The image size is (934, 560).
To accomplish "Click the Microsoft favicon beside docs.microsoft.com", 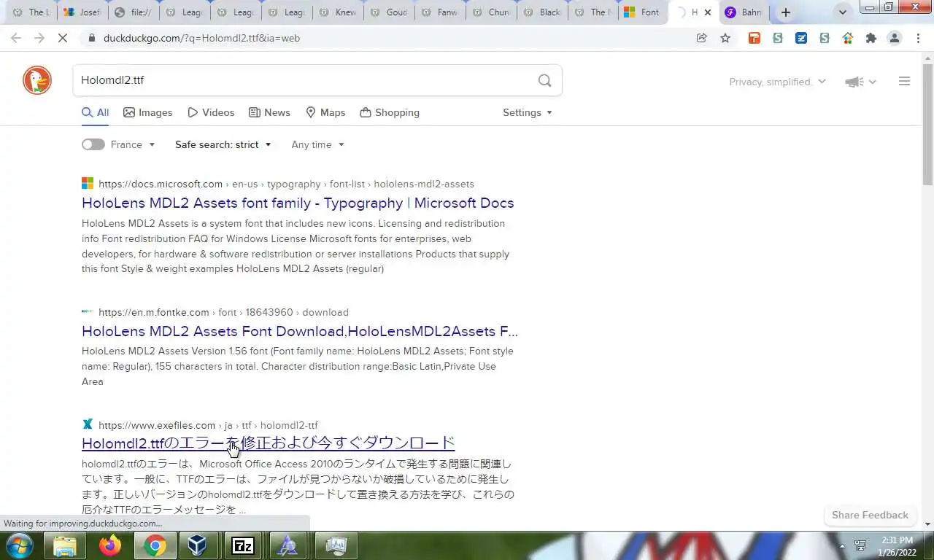I will [88, 184].
